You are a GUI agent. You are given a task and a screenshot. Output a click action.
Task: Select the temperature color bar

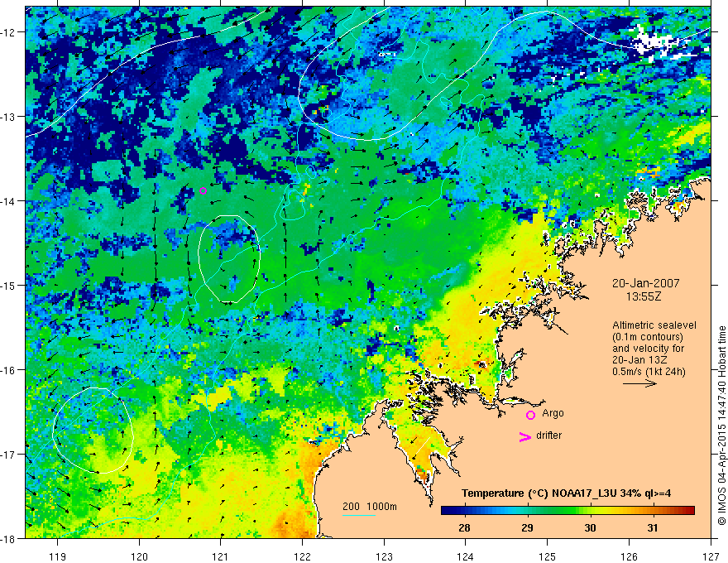pyautogui.click(x=568, y=511)
